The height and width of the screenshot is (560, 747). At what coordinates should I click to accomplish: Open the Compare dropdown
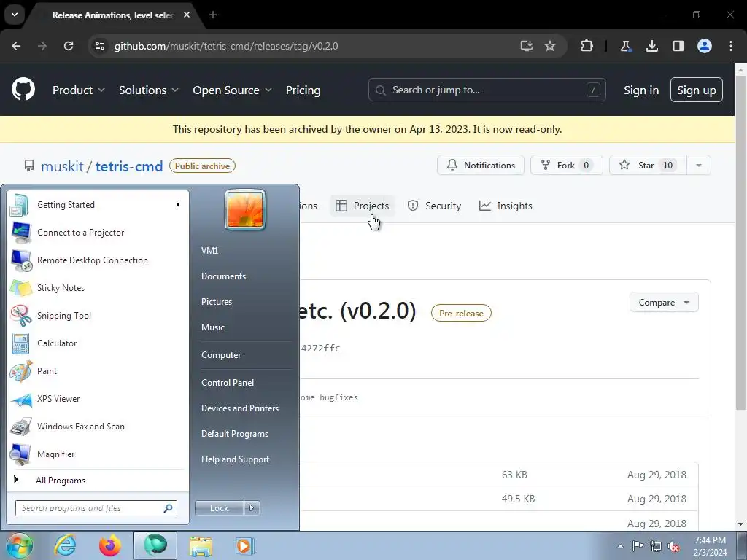point(664,303)
